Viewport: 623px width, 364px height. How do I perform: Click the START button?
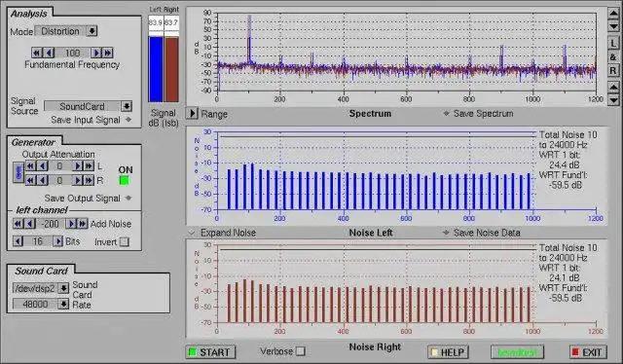[x=210, y=352]
